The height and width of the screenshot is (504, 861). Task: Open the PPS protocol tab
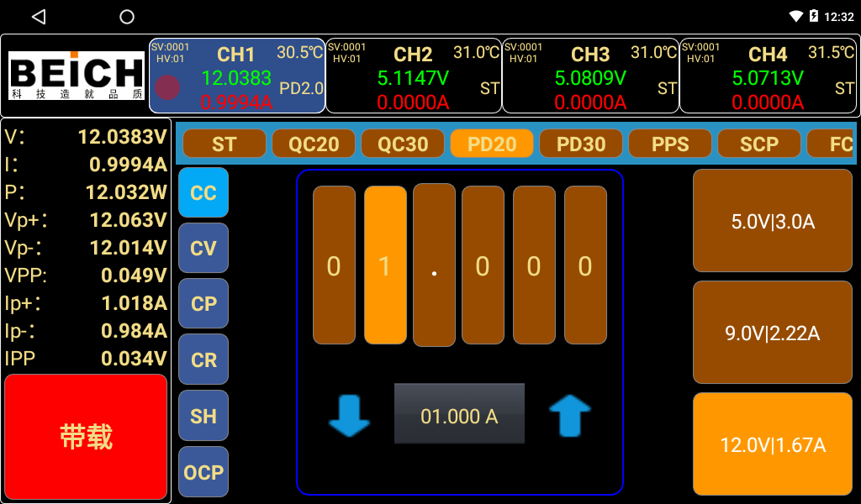click(670, 144)
